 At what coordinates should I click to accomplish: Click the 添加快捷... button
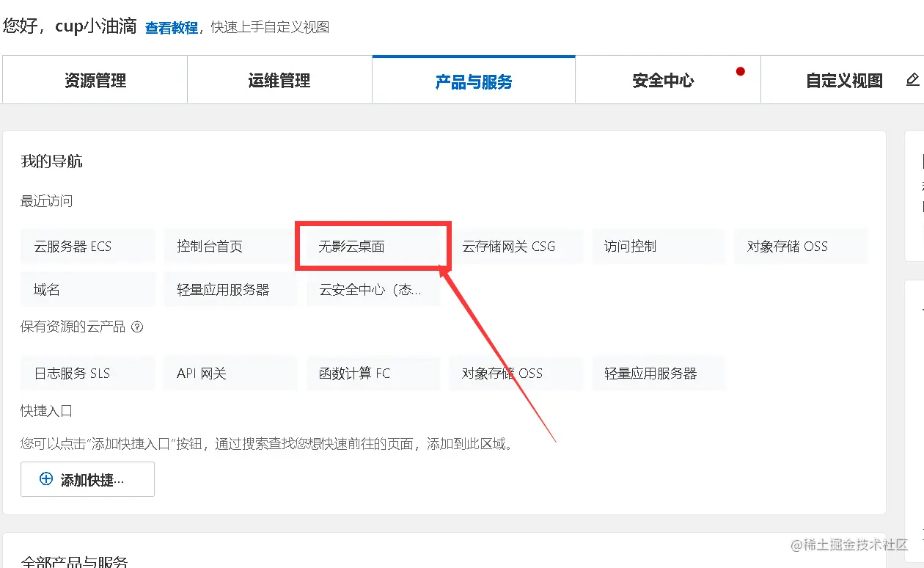(x=87, y=479)
